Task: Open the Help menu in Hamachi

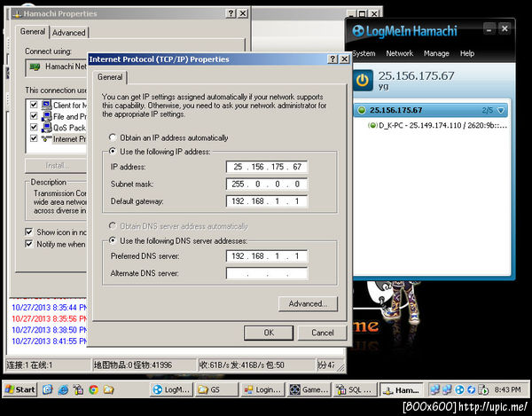Action: coord(467,53)
